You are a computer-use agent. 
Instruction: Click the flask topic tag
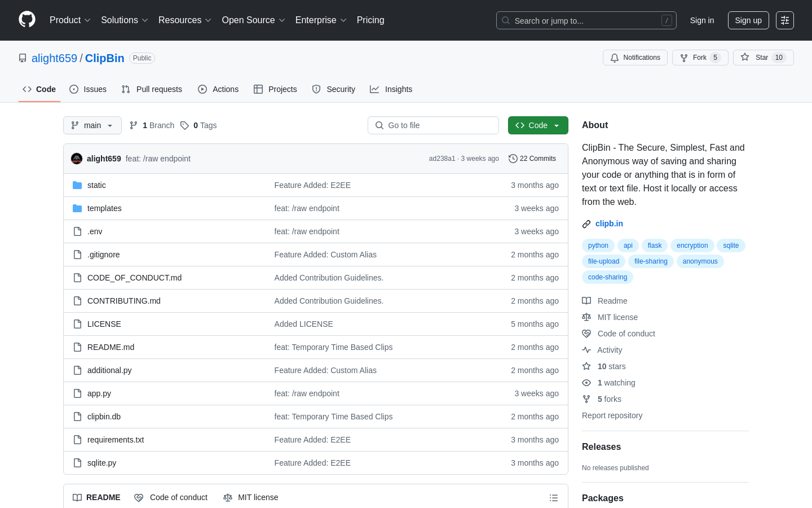pyautogui.click(x=655, y=246)
